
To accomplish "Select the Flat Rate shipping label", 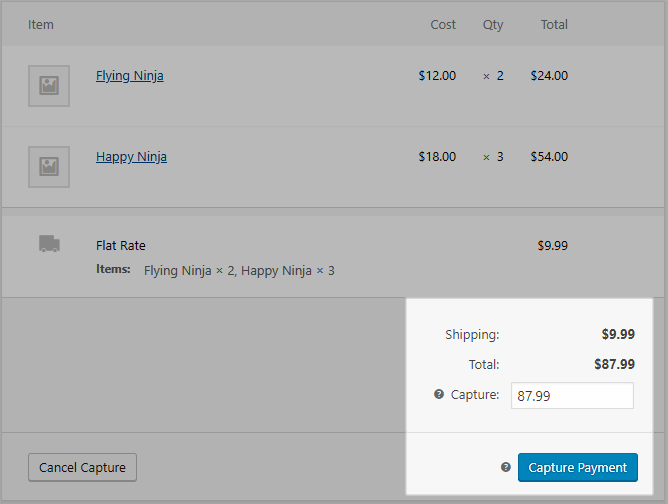I will 121,245.
